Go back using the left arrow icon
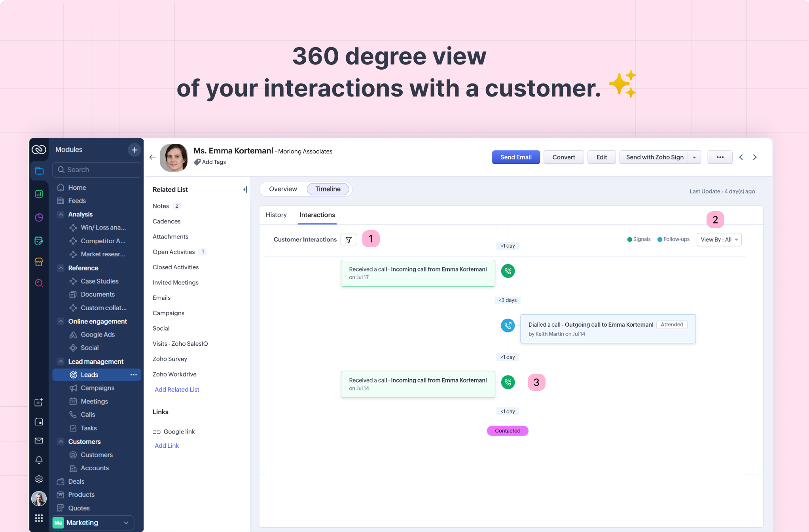 tap(152, 157)
